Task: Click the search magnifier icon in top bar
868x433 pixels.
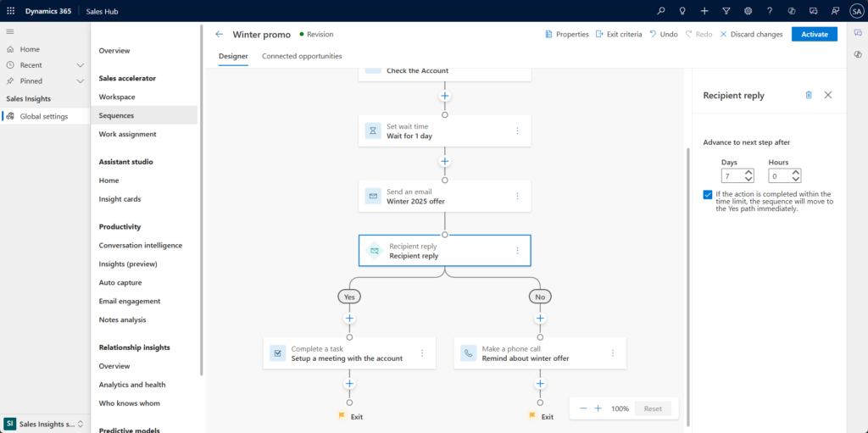Action: 661,10
